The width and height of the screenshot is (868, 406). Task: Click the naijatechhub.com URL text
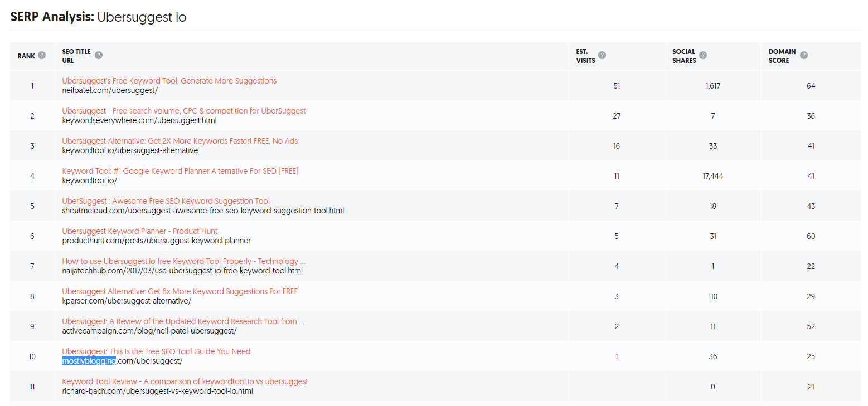pos(182,271)
